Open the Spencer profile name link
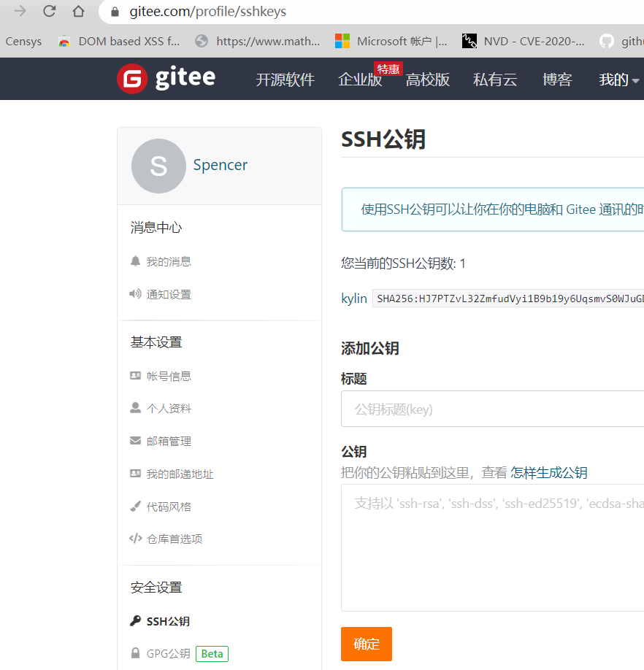The image size is (644, 670). pos(220,165)
